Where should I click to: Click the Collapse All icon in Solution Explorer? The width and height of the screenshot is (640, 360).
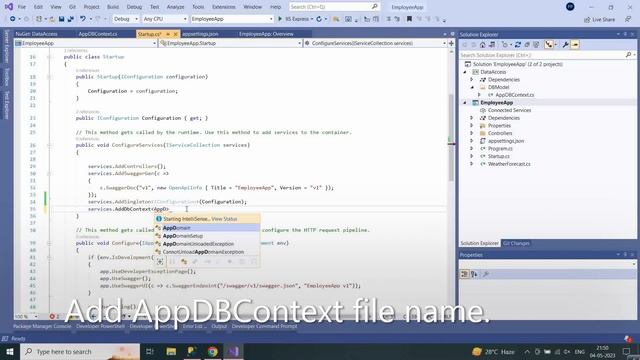(x=527, y=45)
